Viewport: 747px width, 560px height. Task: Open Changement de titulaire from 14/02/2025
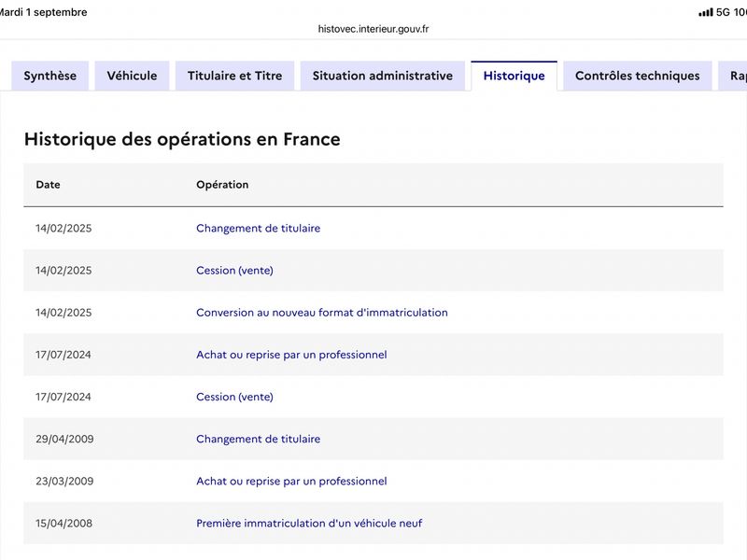tap(259, 228)
